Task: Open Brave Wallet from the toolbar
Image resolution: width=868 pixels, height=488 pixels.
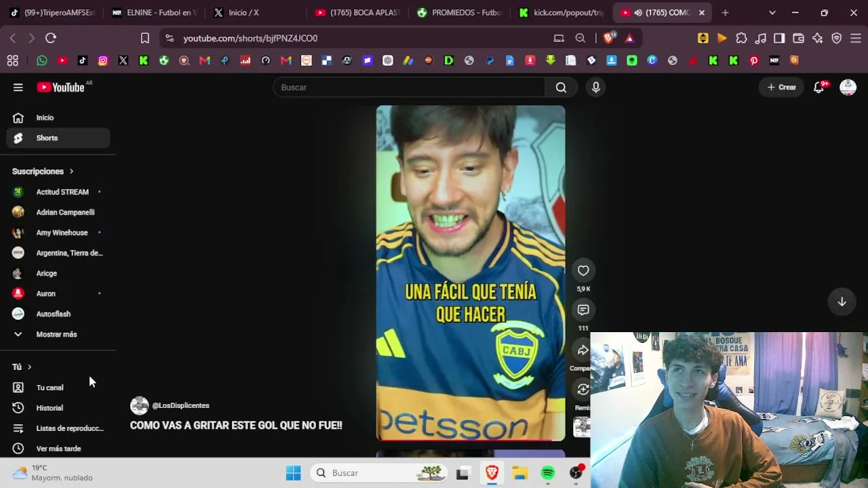Action: click(798, 39)
